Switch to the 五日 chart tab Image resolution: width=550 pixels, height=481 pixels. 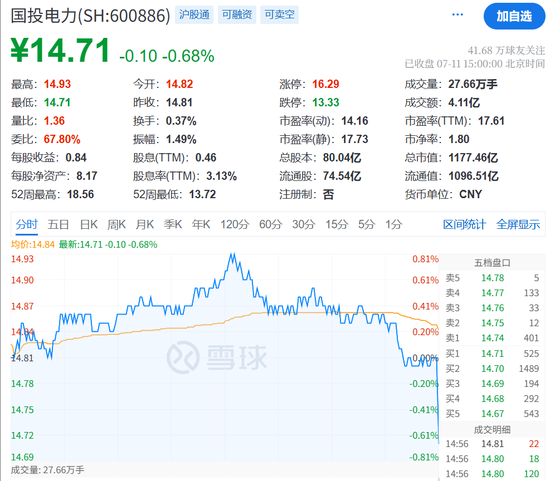tap(58, 224)
